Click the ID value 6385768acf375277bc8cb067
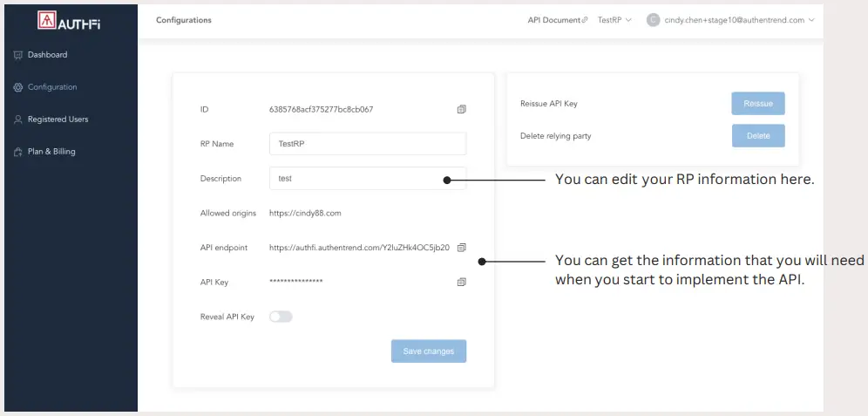Screen dimensions: 868x416 pos(321,110)
